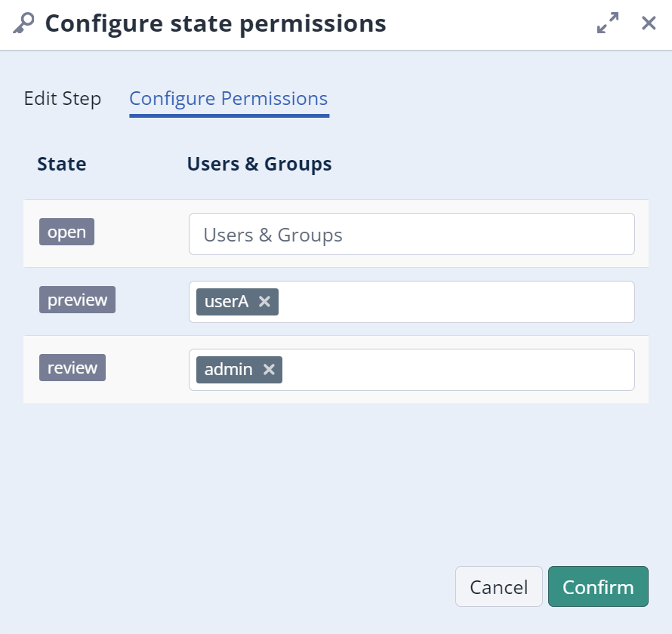Open the preview state users dropdown field
Viewport: 672px width, 634px height.
coord(453,302)
